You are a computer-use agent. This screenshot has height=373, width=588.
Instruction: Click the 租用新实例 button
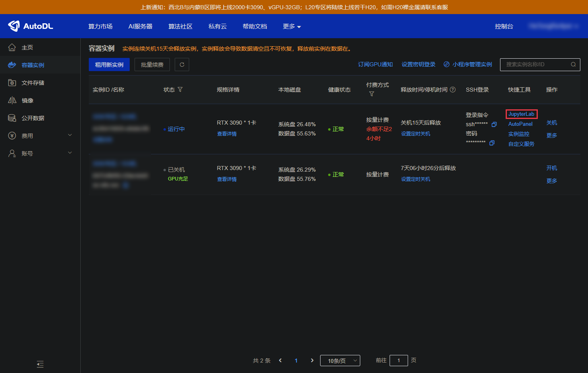(109, 65)
